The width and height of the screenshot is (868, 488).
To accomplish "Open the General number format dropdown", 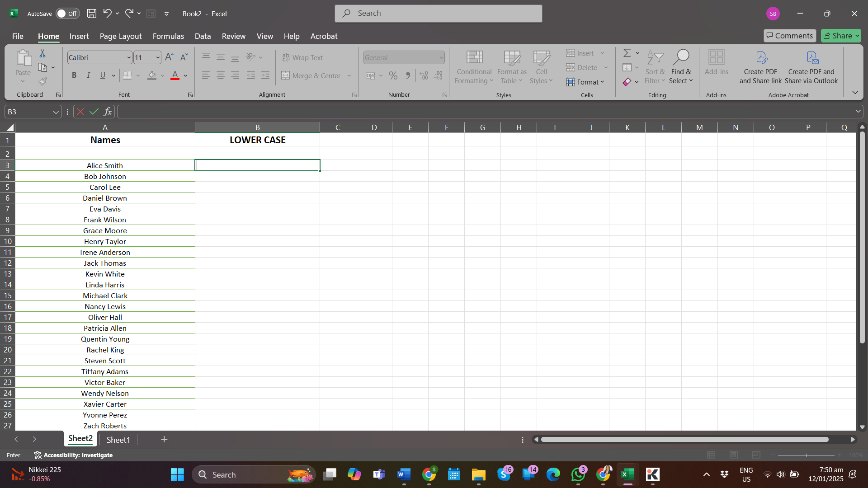I will (441, 57).
